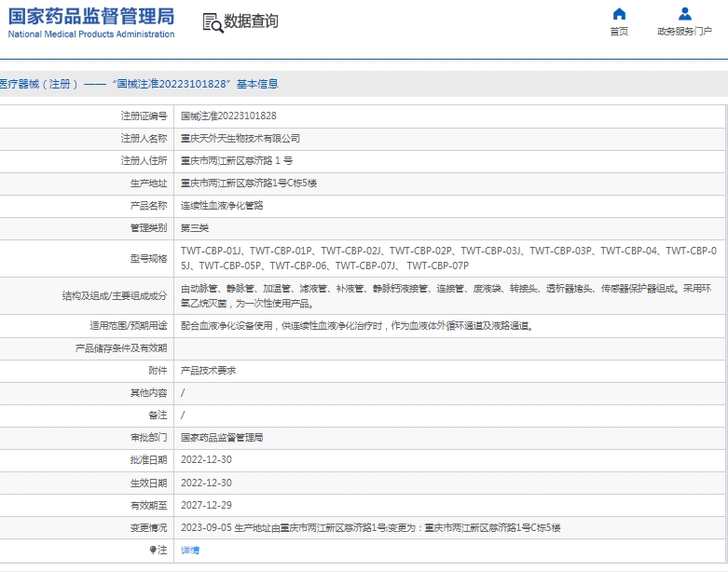Viewport: 728px width, 572px height.
Task: Click the 备注 row label
Action: click(158, 415)
